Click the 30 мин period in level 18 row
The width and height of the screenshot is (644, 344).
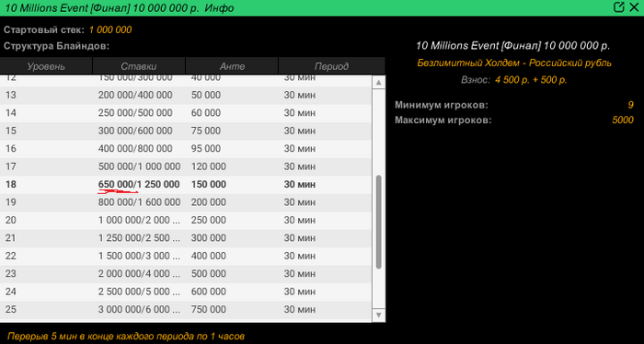pyautogui.click(x=300, y=185)
